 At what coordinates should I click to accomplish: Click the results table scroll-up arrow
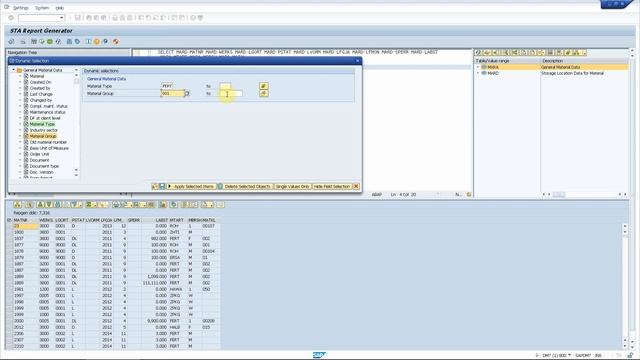coord(625,226)
